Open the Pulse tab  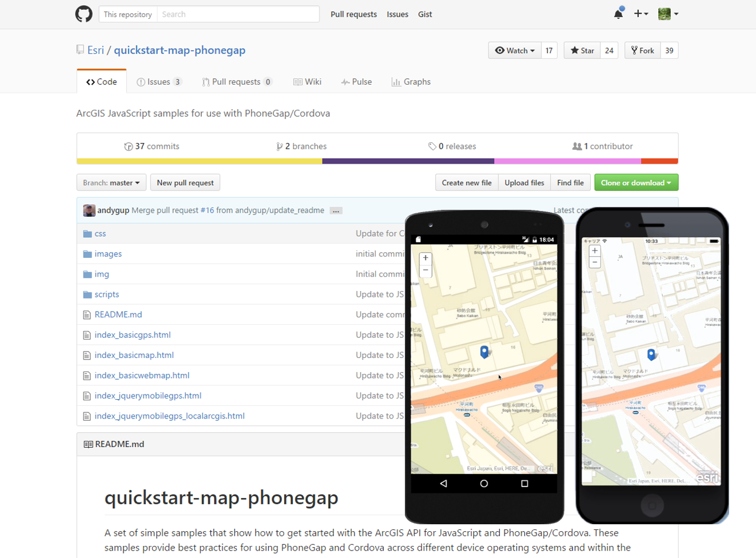pos(356,82)
